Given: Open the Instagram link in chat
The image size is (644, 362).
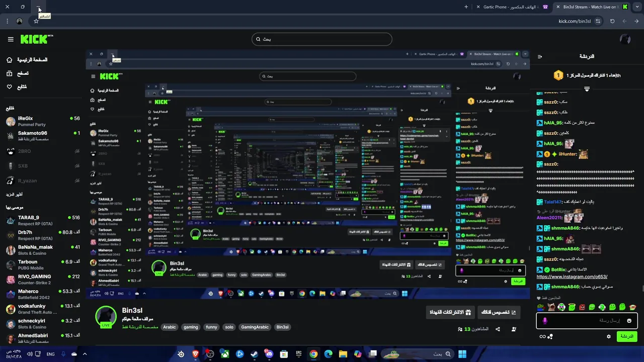Looking at the screenshot, I should [x=572, y=277].
